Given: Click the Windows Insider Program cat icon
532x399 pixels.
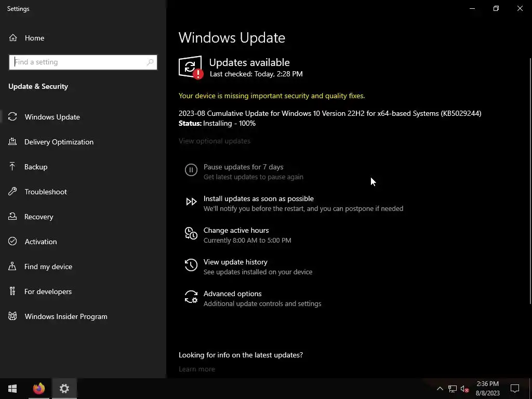Looking at the screenshot, I should (x=12, y=316).
